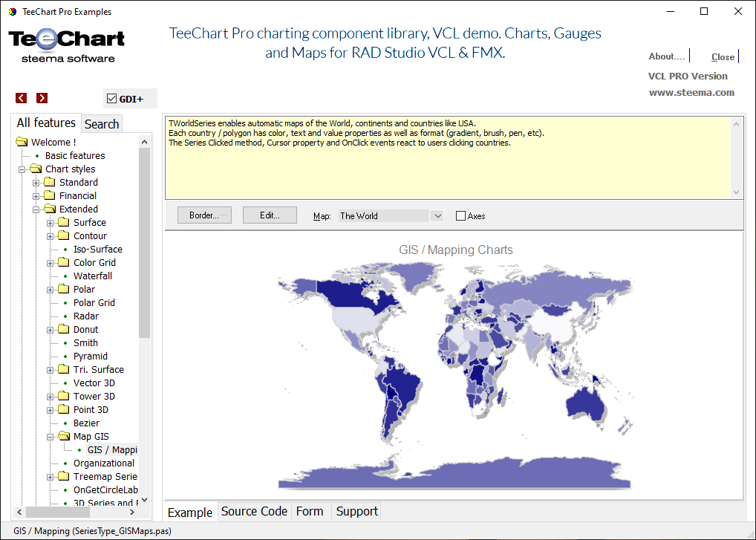Select the GIS / Mapping tree item
Viewport: 756px width, 540px height.
point(112,450)
